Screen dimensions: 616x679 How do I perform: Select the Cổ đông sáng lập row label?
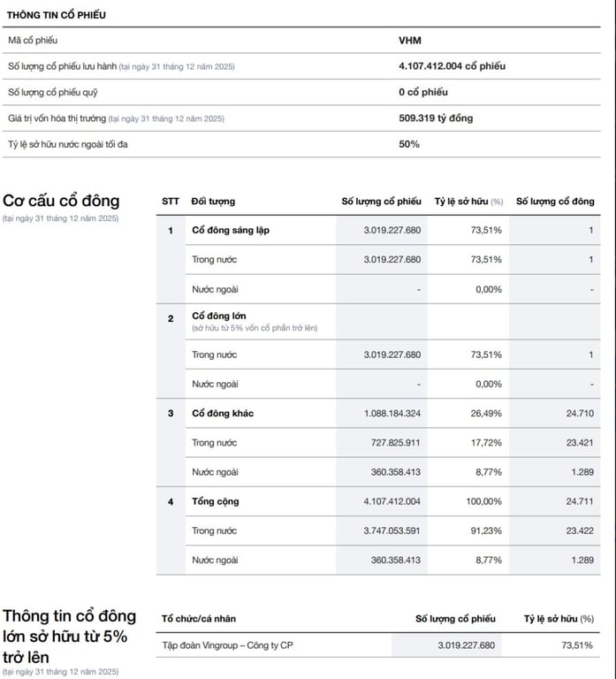click(x=231, y=231)
